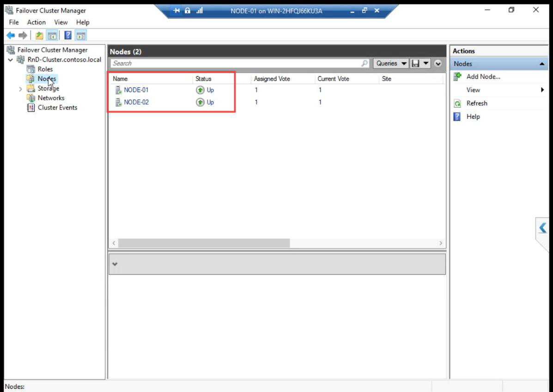Click the Back arrow toolbar icon

tap(11, 35)
